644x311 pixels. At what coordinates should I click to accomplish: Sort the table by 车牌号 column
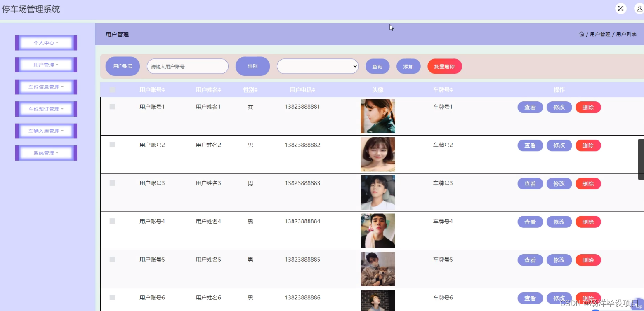(x=442, y=89)
